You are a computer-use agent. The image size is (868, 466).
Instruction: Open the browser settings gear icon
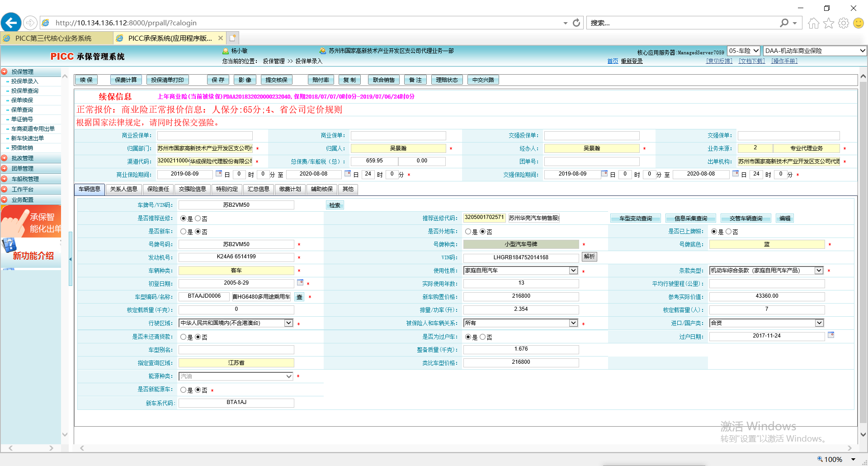pyautogui.click(x=843, y=23)
